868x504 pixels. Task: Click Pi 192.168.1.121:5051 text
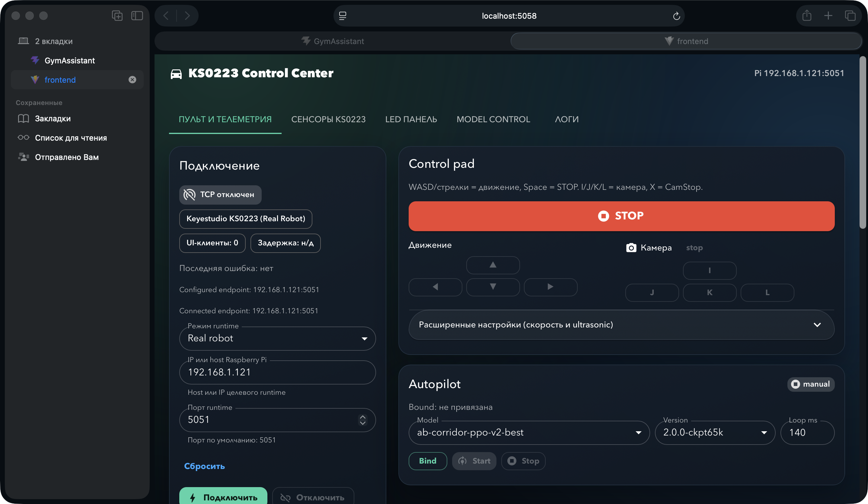(x=799, y=73)
